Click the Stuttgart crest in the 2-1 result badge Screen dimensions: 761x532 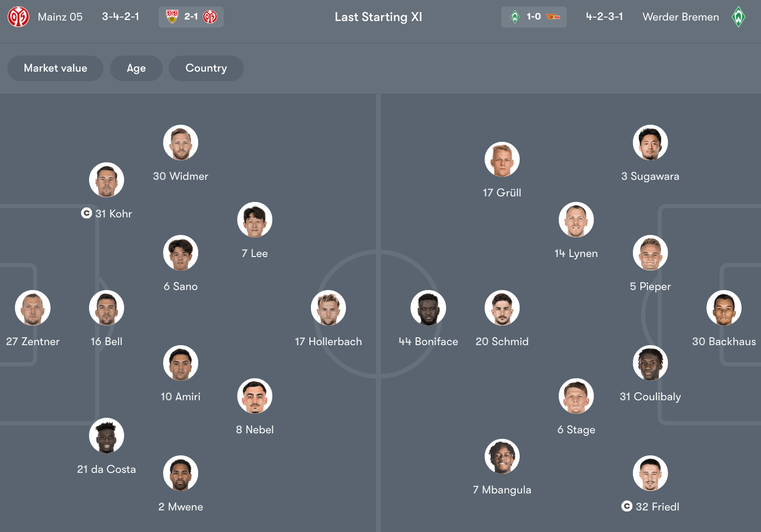pyautogui.click(x=171, y=17)
